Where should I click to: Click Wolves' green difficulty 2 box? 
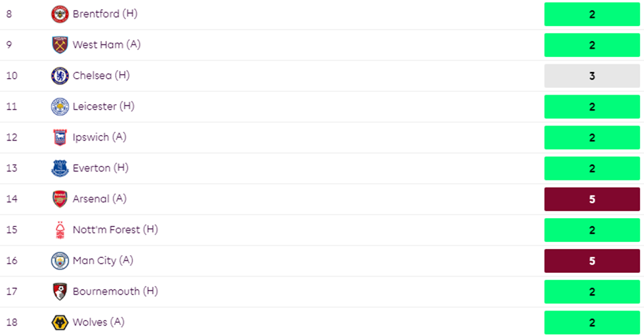click(x=592, y=322)
